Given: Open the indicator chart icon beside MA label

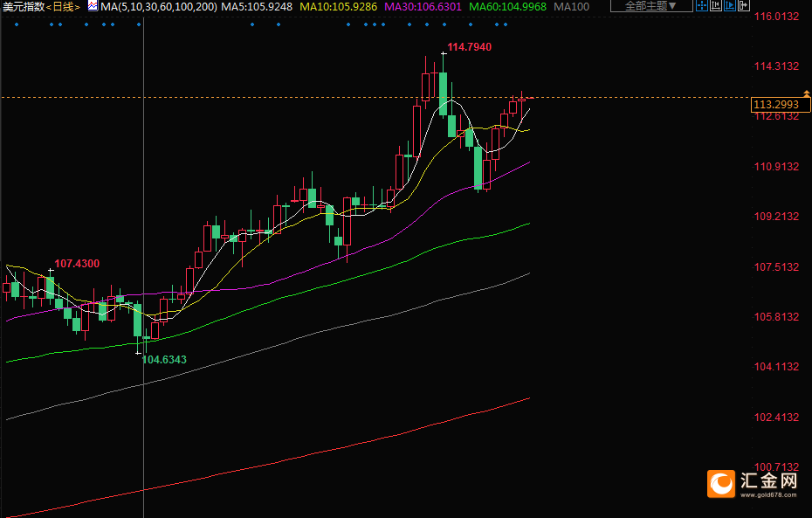Looking at the screenshot, I should point(93,6).
